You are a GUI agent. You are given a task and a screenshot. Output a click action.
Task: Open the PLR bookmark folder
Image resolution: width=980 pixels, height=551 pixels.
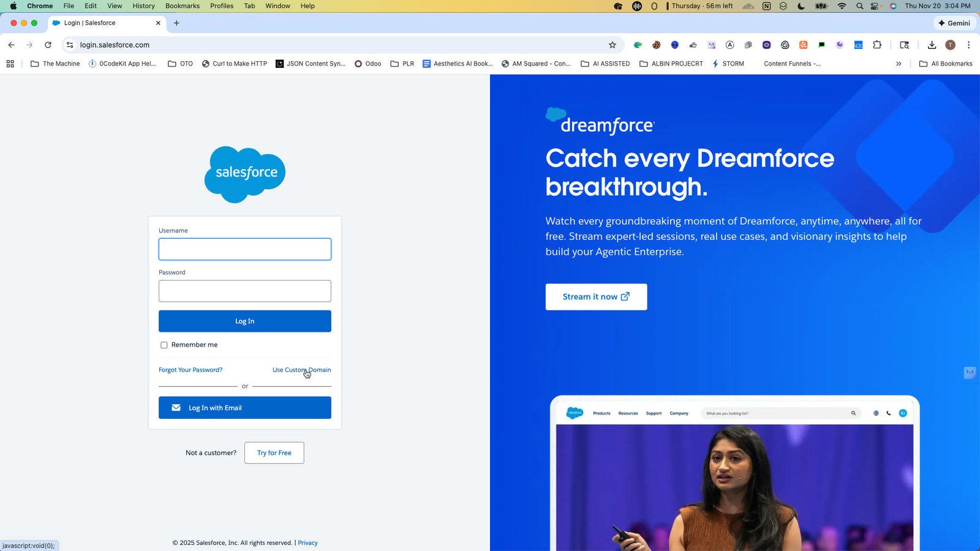(x=402, y=64)
